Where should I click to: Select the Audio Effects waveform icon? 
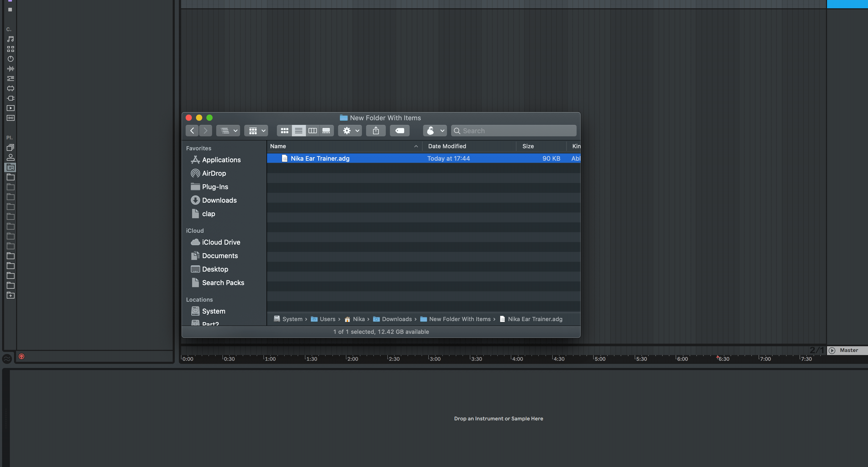click(10, 69)
